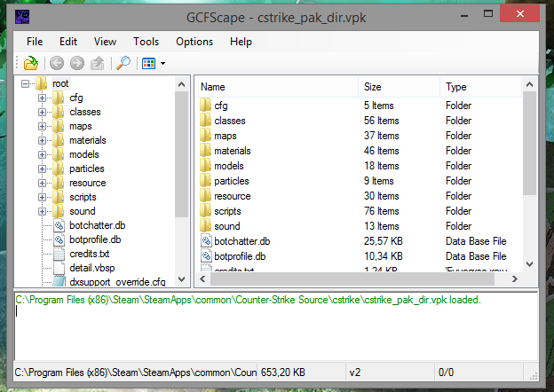Viewport: 554px width, 392px height.
Task: Open the Edit menu
Action: click(x=68, y=42)
